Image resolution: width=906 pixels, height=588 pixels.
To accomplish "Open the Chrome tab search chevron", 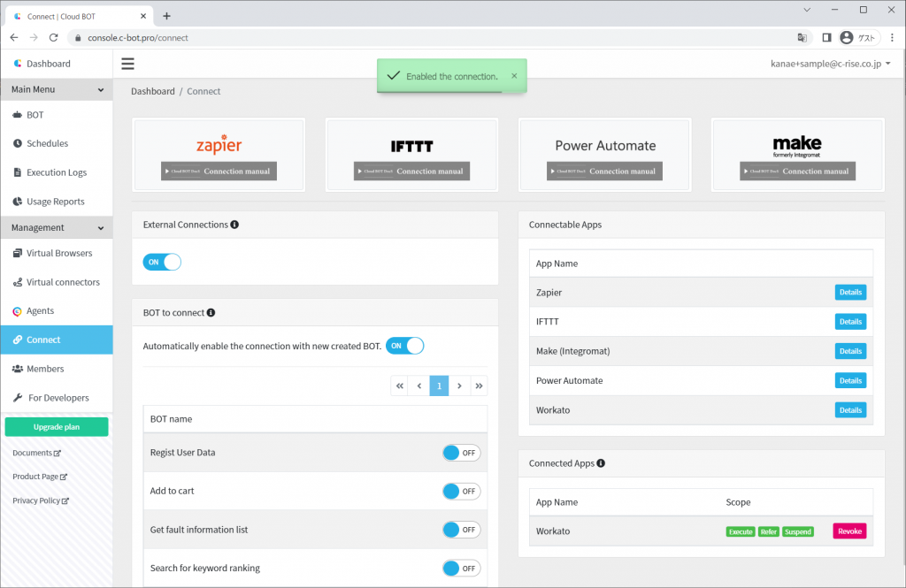I will point(807,10).
